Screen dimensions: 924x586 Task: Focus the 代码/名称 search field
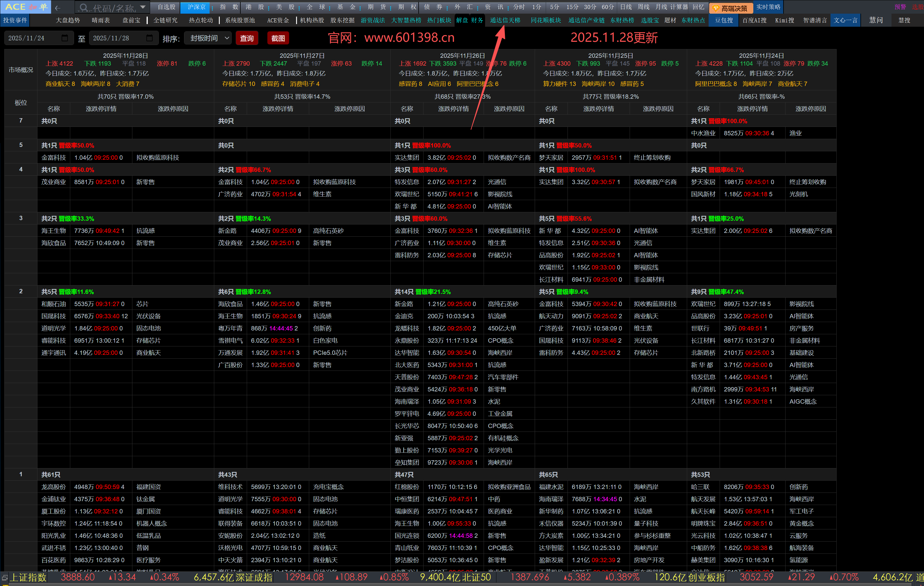point(112,8)
